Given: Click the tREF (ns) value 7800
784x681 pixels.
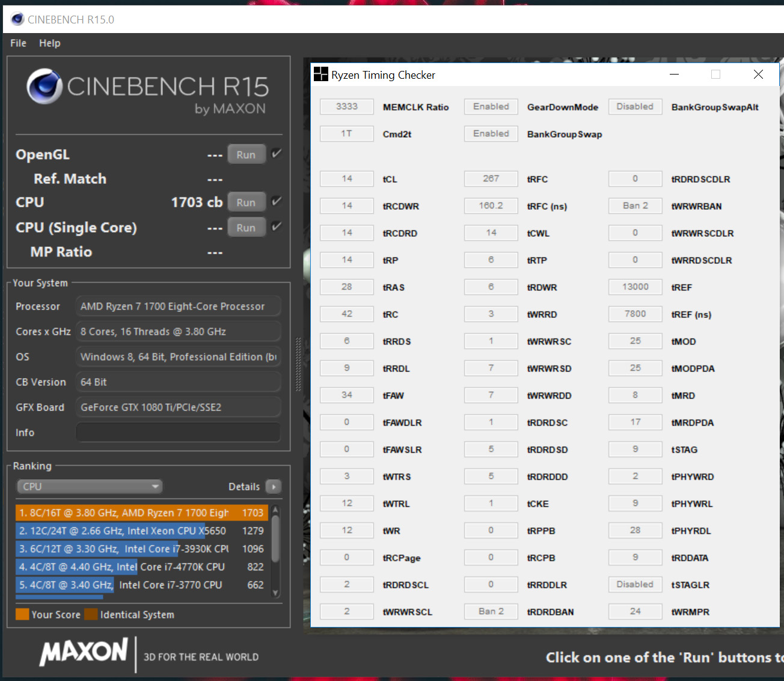Looking at the screenshot, I should 635,314.
